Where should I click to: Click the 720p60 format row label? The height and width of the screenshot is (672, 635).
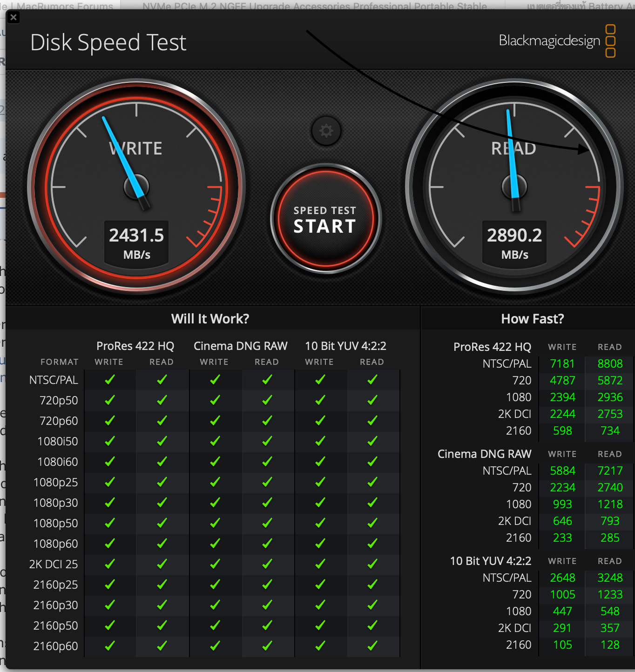pyautogui.click(x=59, y=421)
